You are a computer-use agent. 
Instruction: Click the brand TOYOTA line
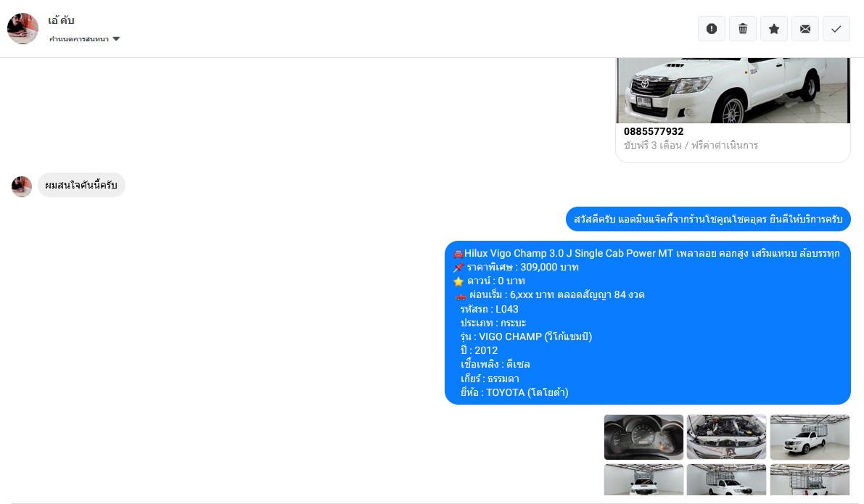[x=514, y=392]
